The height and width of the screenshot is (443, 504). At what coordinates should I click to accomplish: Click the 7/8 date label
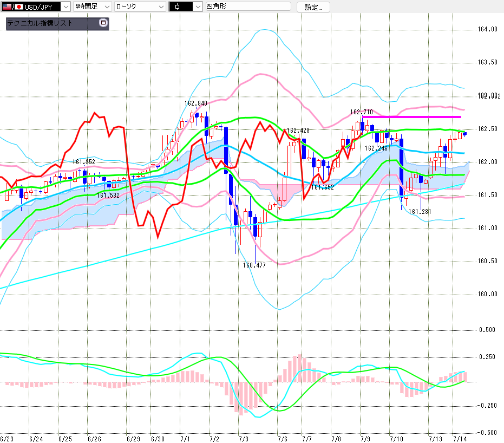336,439
